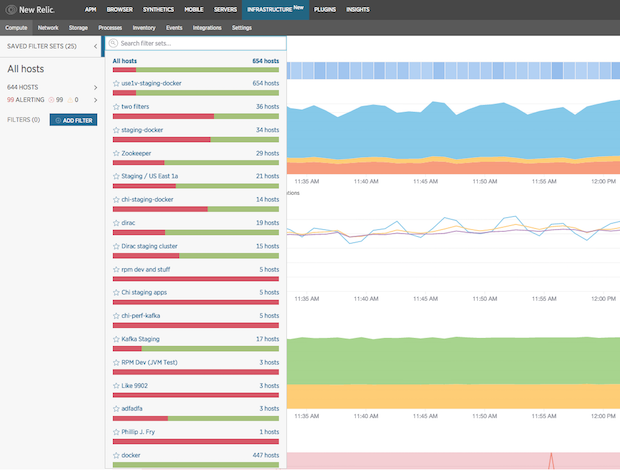Click the SAVED FILTER SETS (25) header
Screen dimensions: 620x470
tap(42, 46)
